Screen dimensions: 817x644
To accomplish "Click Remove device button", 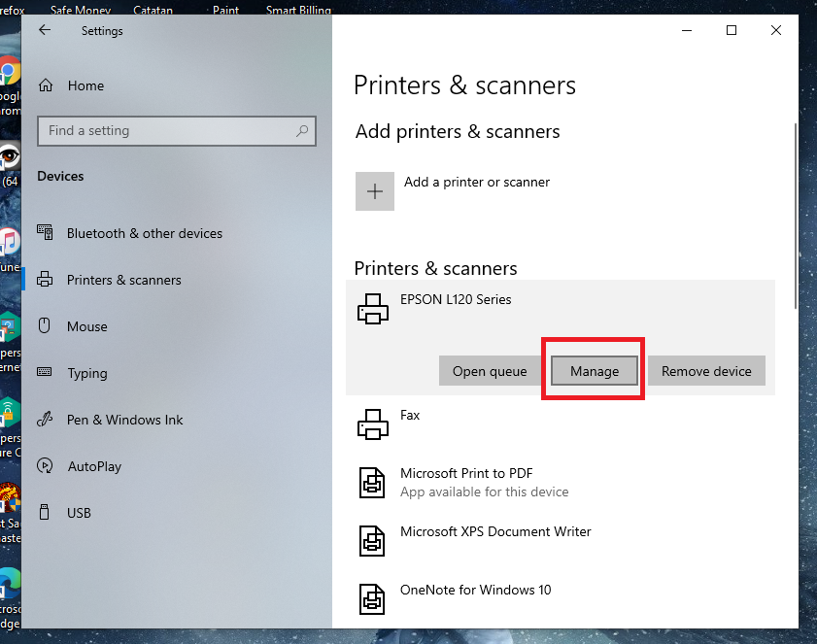I will (706, 371).
